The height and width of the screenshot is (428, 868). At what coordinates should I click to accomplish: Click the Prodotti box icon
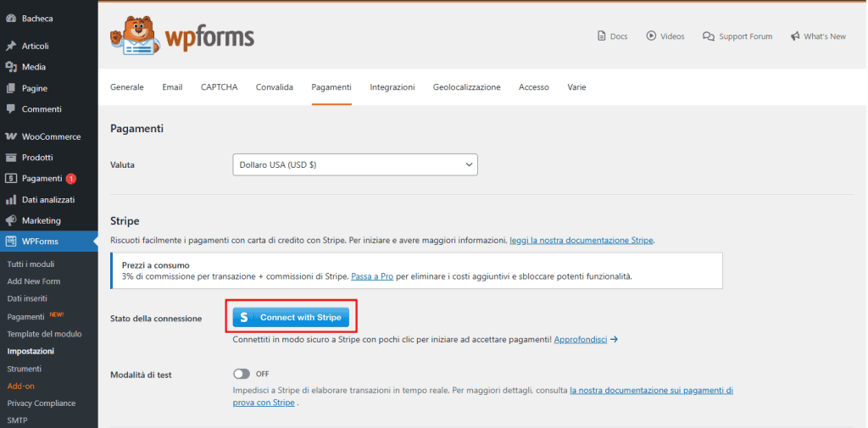click(10, 158)
